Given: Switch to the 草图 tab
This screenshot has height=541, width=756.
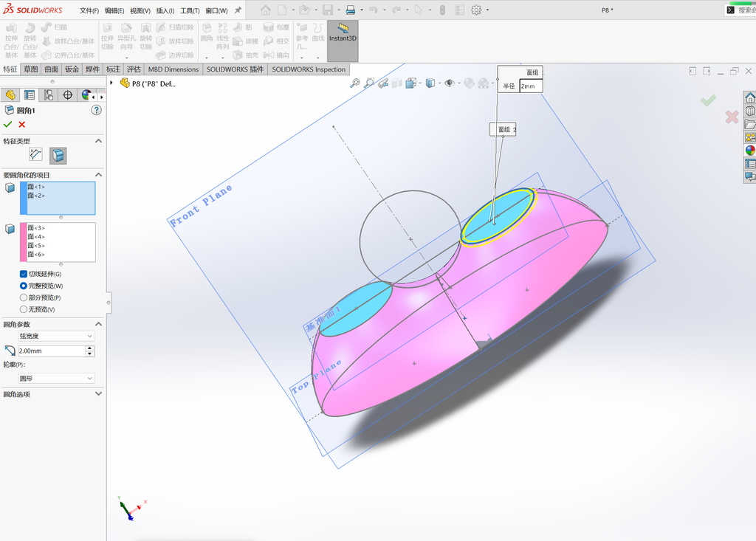Looking at the screenshot, I should [31, 69].
